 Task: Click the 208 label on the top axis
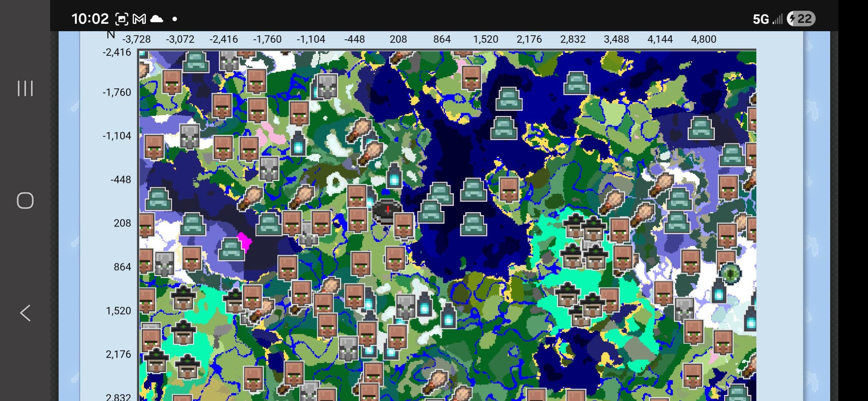[x=398, y=39]
